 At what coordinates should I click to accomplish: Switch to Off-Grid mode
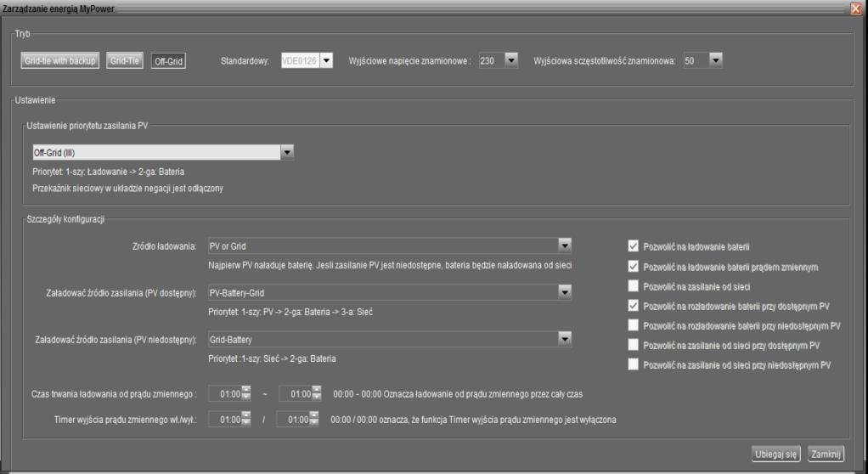click(168, 61)
